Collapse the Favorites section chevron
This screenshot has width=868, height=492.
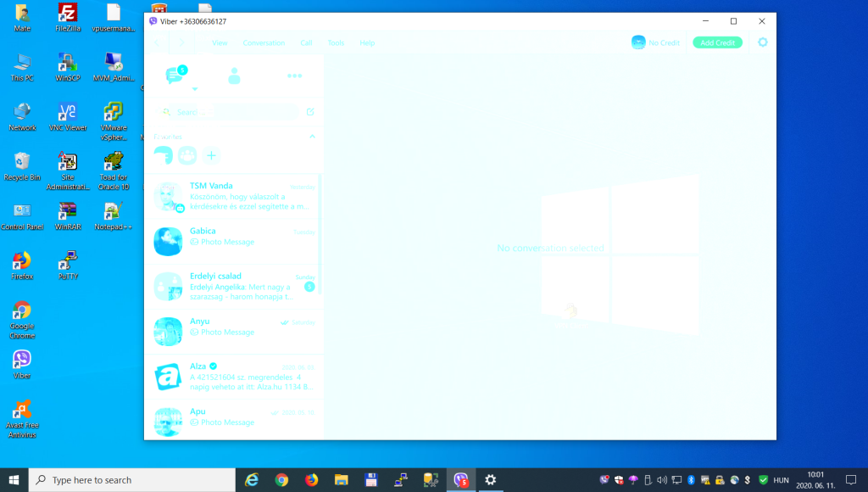312,137
